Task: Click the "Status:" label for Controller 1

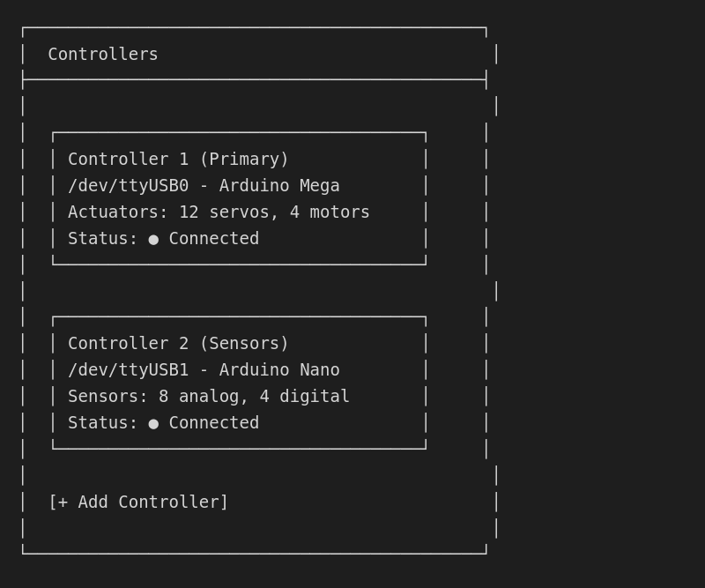Action: [x=103, y=239]
